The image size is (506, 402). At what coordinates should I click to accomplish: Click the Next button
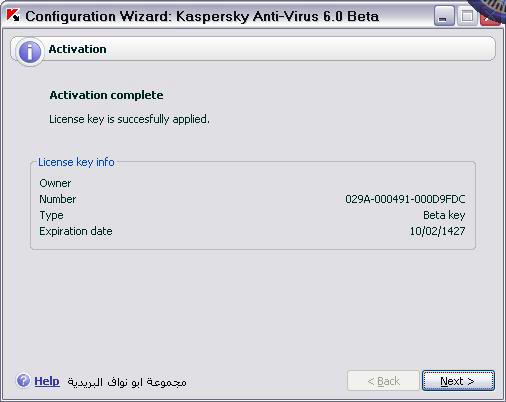coord(458,381)
